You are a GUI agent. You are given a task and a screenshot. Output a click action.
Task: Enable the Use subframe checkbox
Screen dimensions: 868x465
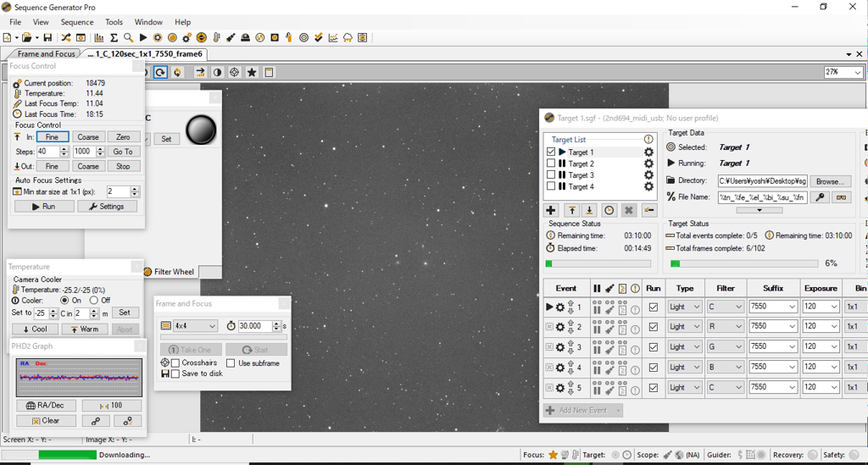[231, 363]
